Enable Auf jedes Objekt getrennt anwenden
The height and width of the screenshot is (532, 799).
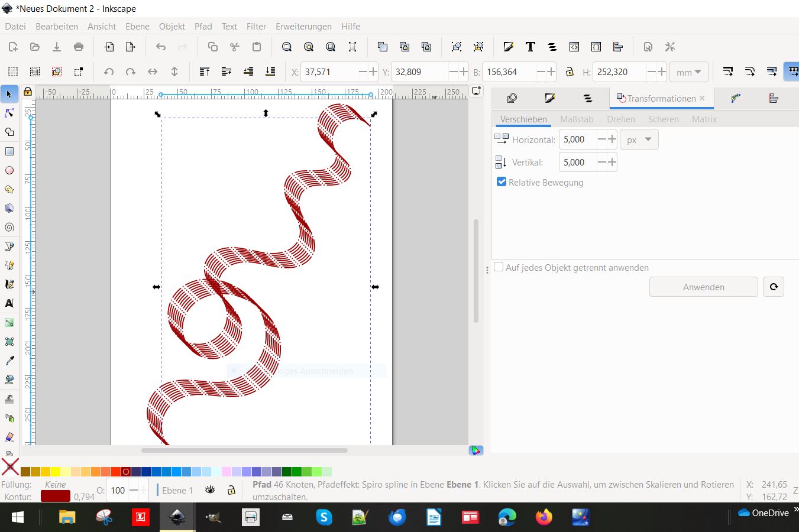tap(499, 267)
